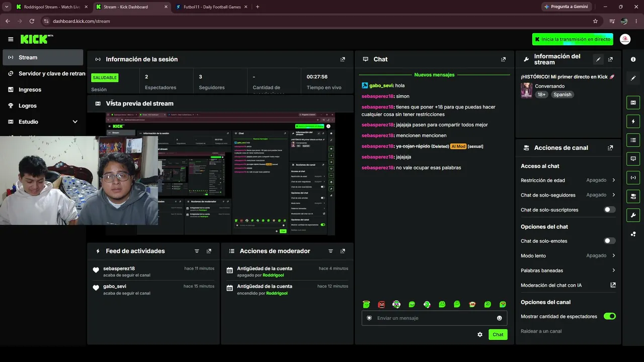
Task: Open Moderación del chat con IA
Action: (568, 285)
